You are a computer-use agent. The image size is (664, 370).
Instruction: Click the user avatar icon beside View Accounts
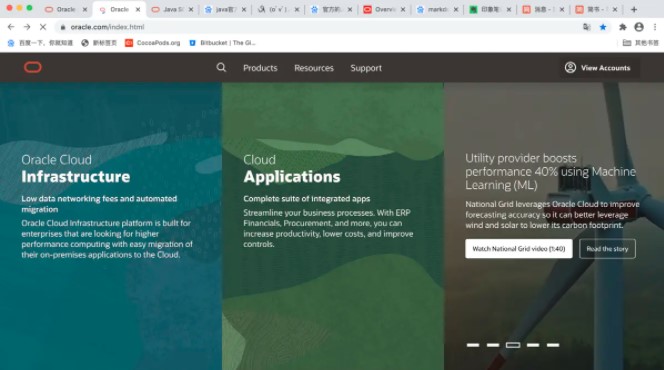570,67
